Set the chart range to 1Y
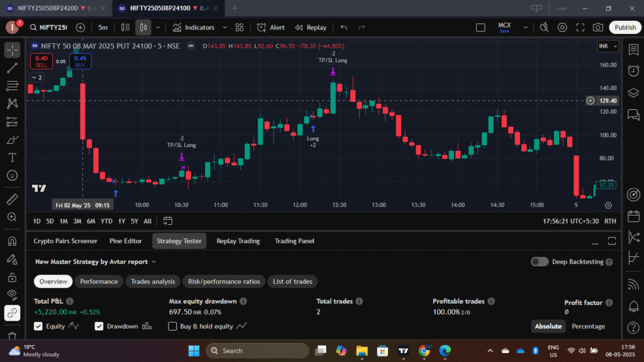Viewport: 644px width, 362px height. (121, 221)
